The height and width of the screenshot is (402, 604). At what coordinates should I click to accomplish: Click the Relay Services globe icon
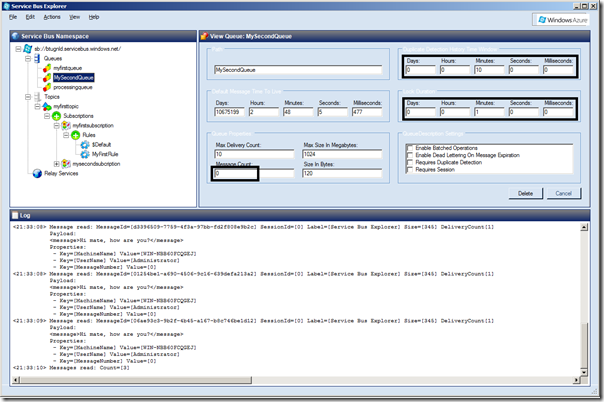[35, 173]
